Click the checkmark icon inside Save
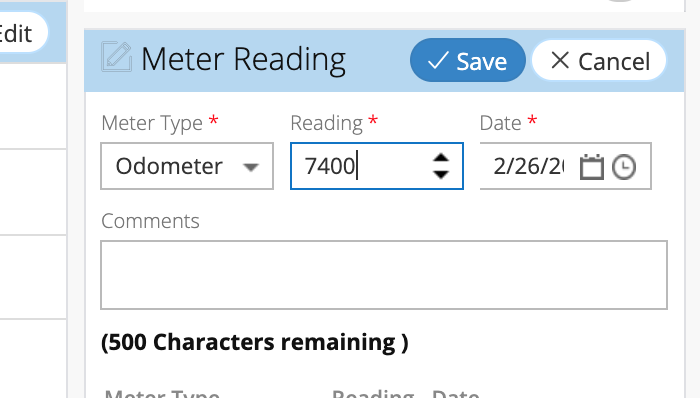The image size is (700, 398). [x=438, y=60]
